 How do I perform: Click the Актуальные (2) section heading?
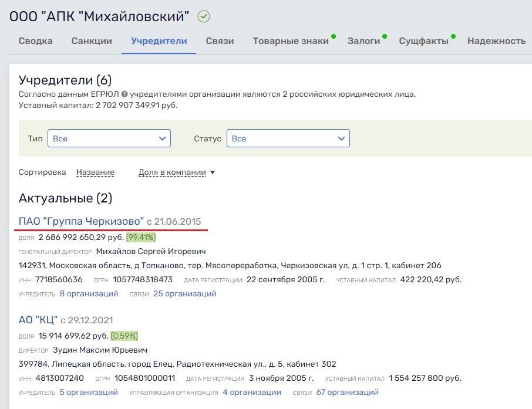tap(66, 198)
